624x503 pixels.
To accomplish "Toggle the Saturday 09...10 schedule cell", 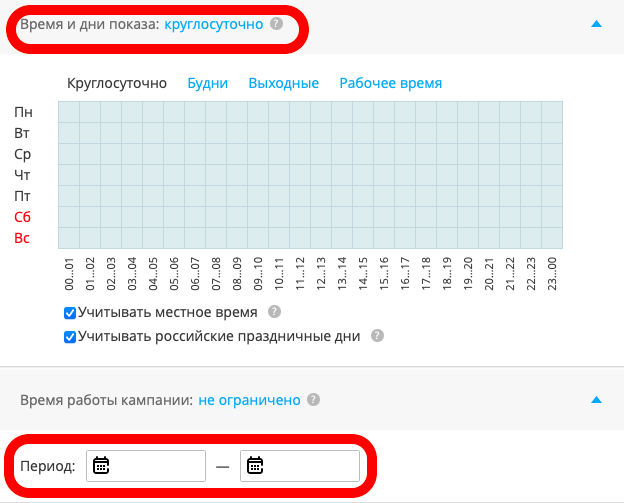I will pos(258,217).
